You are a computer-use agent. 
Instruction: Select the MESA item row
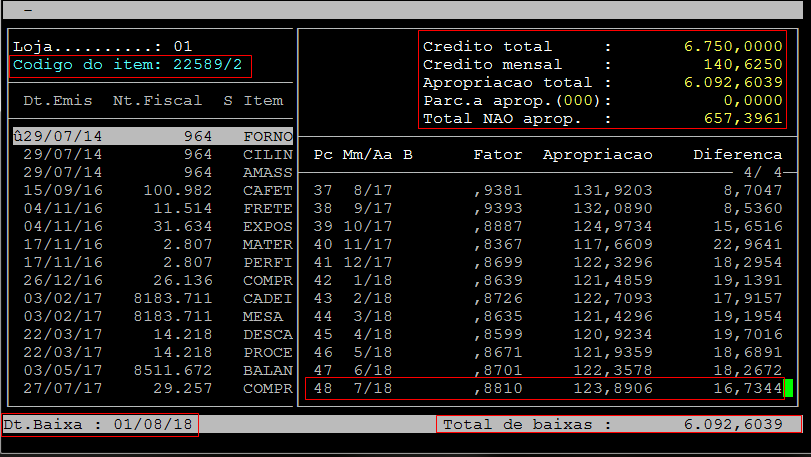tap(152, 316)
